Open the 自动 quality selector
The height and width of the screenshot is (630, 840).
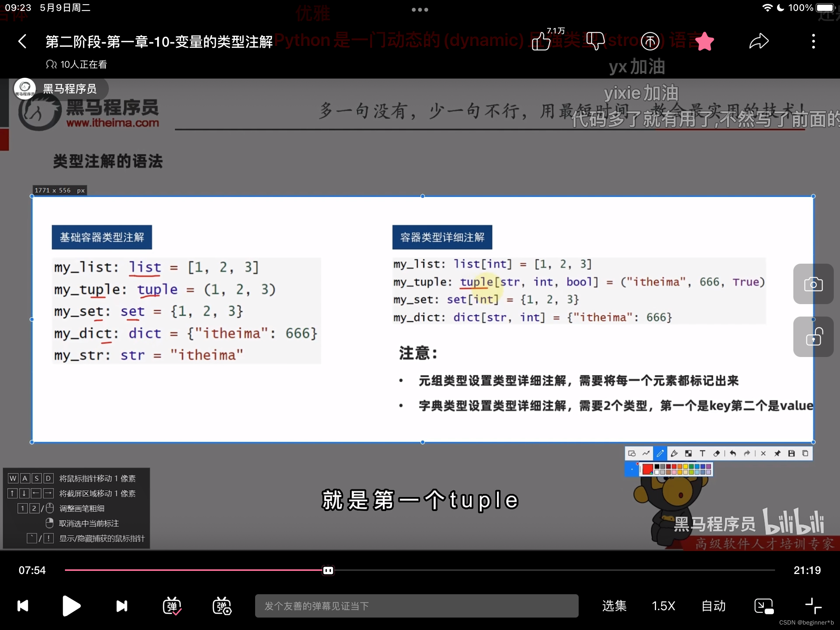click(714, 606)
